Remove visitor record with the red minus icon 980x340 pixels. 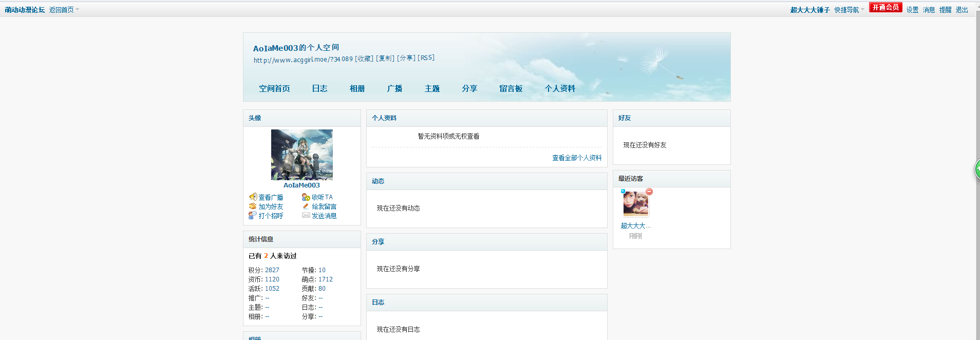pyautogui.click(x=649, y=192)
